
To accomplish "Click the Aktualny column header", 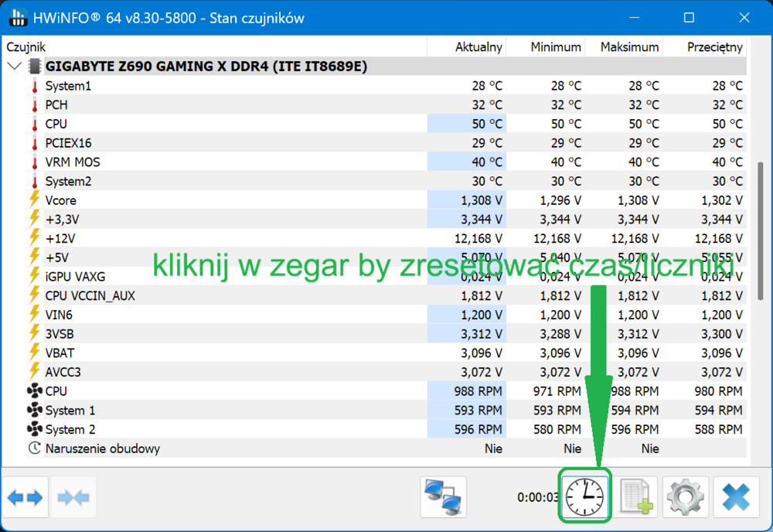I will pos(466,47).
